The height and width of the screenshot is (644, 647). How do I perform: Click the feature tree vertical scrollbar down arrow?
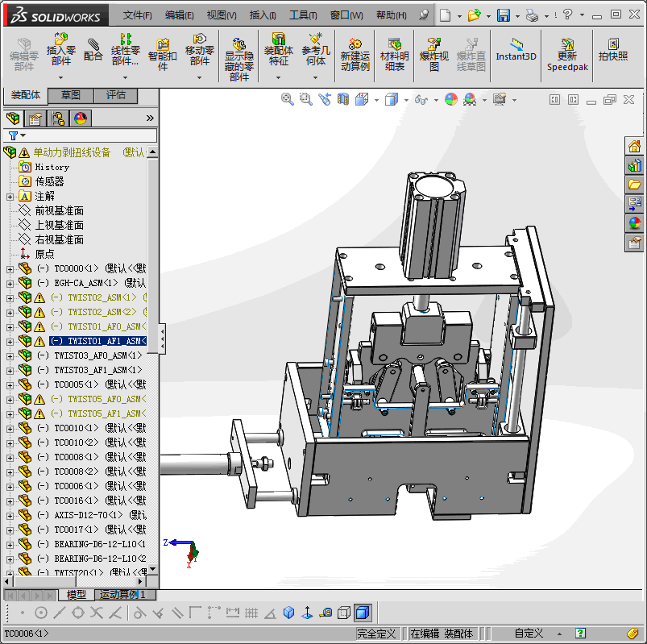152,569
